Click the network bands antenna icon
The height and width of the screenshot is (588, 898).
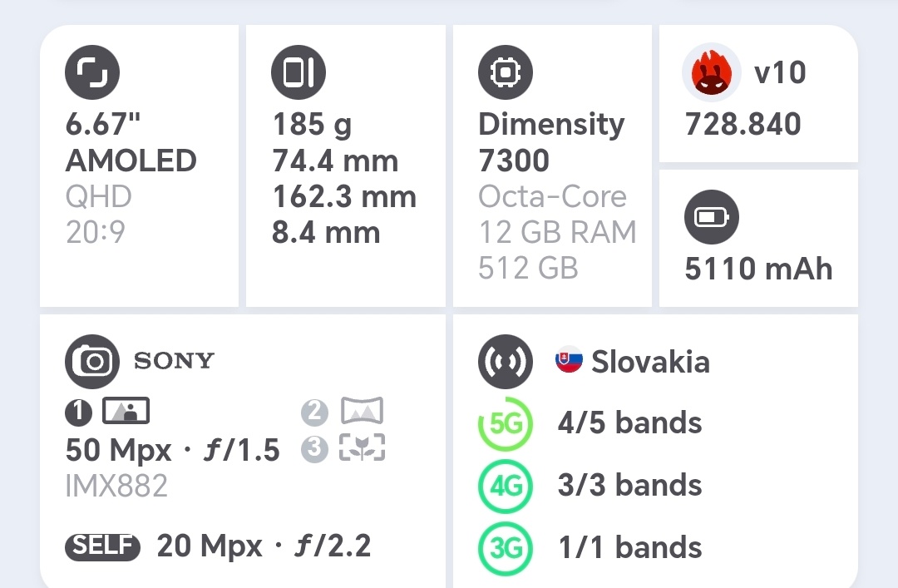coord(505,362)
